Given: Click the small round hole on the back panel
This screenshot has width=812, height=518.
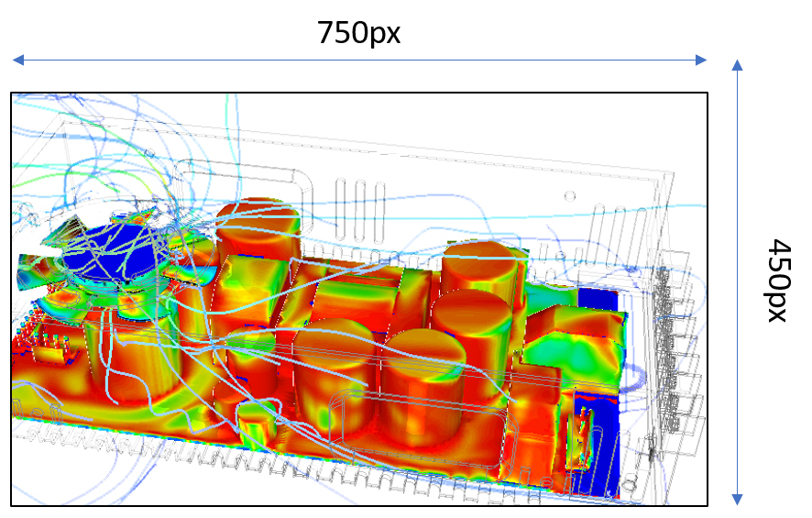Looking at the screenshot, I should coord(570,196).
